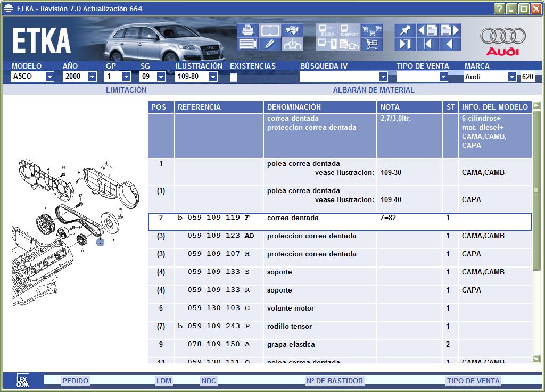Click the ALBARÁN DE MATERIAL tab

[x=374, y=90]
